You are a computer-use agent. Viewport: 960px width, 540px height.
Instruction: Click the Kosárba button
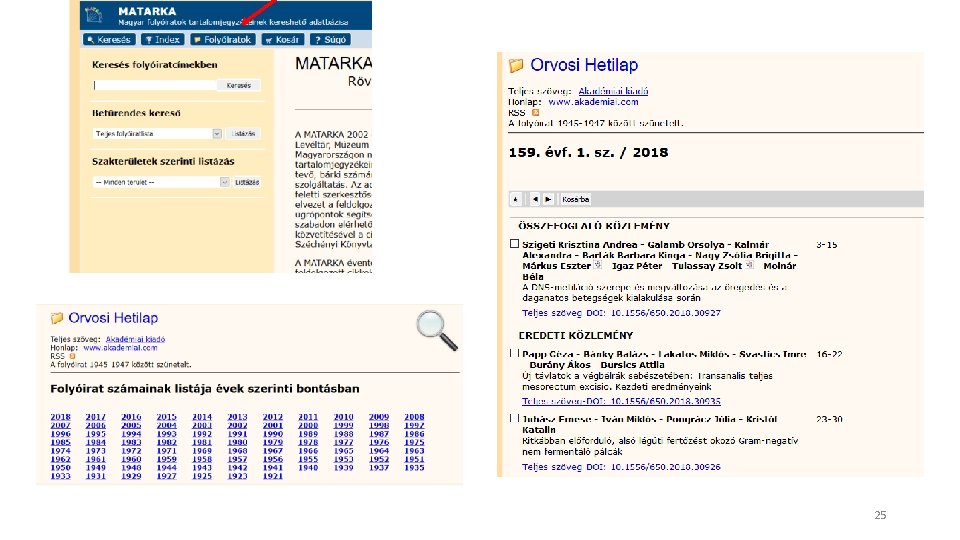[x=576, y=199]
